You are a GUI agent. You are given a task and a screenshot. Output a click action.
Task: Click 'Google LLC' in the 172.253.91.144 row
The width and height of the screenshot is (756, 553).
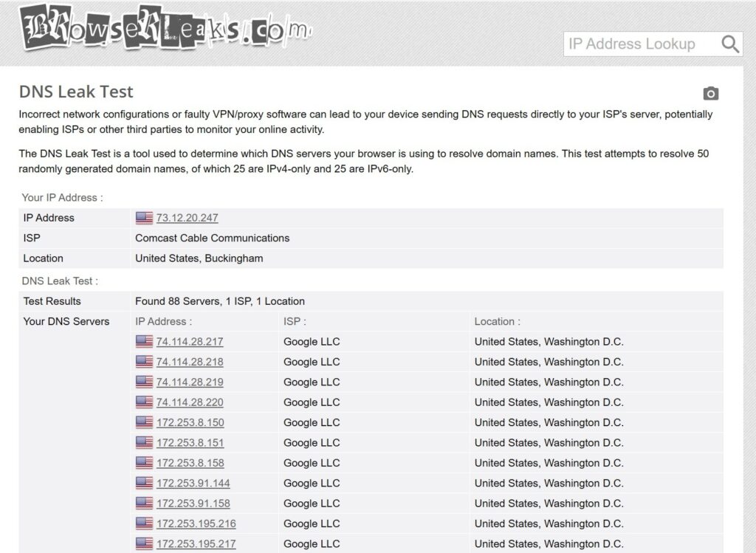pyautogui.click(x=312, y=484)
